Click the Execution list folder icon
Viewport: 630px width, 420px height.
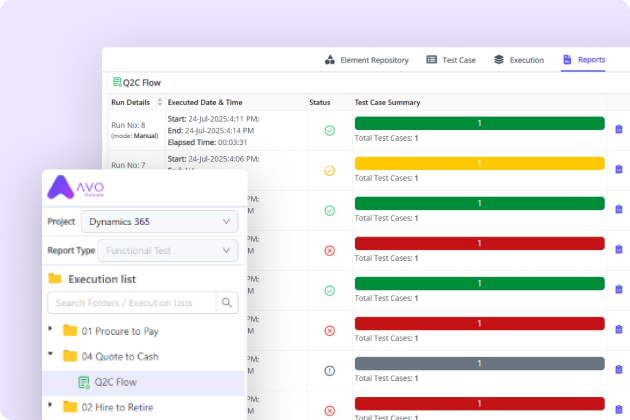click(55, 279)
